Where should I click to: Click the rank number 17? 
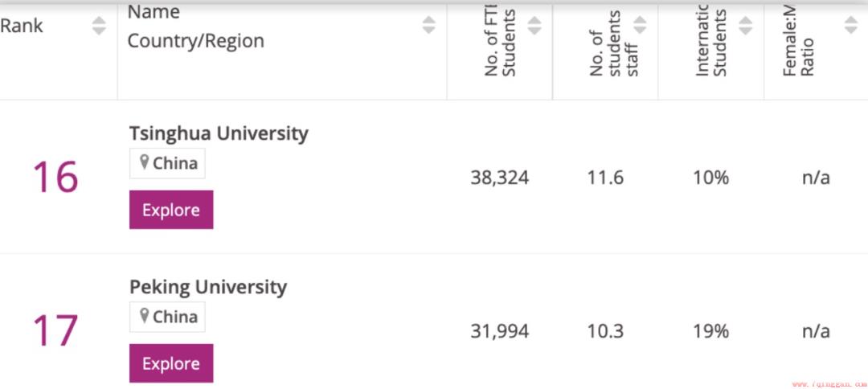[55, 331]
